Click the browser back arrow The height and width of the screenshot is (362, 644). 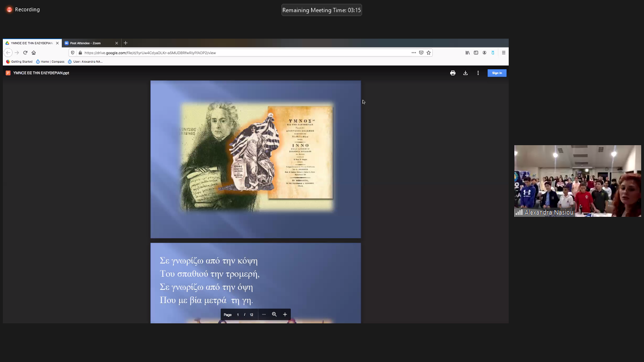click(8, 53)
